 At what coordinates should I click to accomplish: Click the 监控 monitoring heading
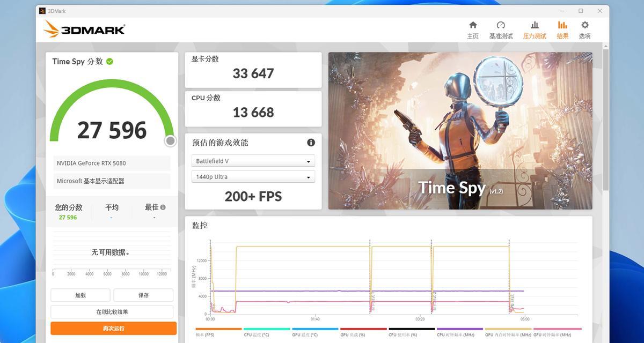click(x=200, y=226)
